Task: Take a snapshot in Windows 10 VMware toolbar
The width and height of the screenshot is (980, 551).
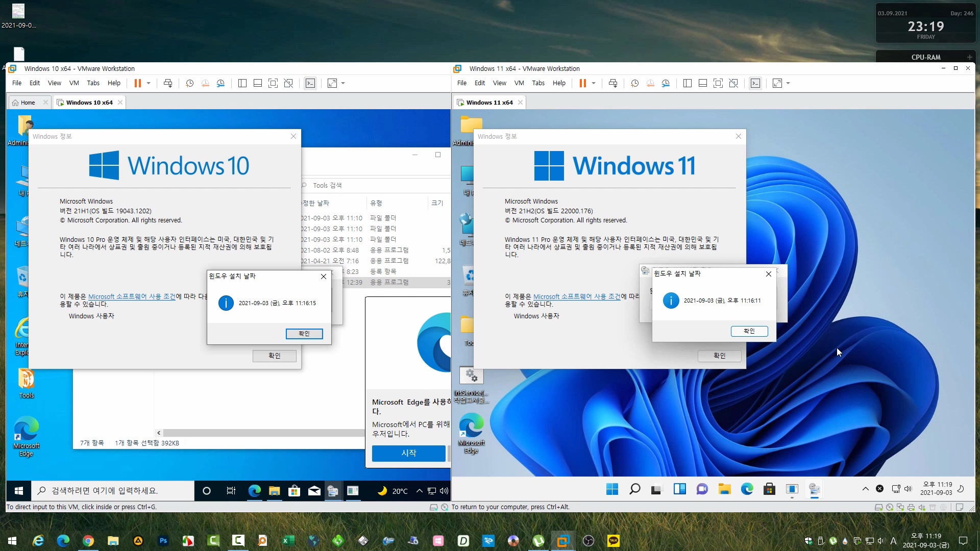Action: [189, 83]
